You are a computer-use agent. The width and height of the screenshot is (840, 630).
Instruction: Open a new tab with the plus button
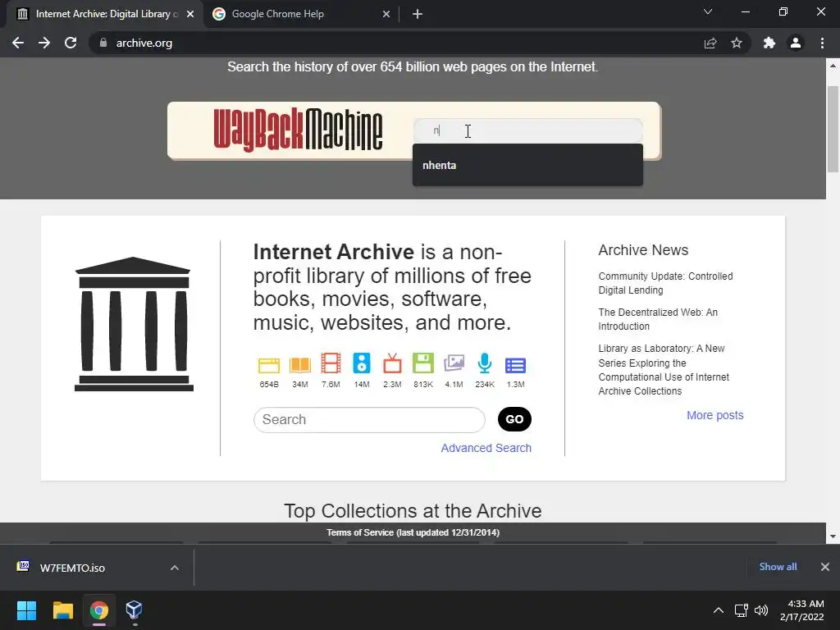(418, 14)
